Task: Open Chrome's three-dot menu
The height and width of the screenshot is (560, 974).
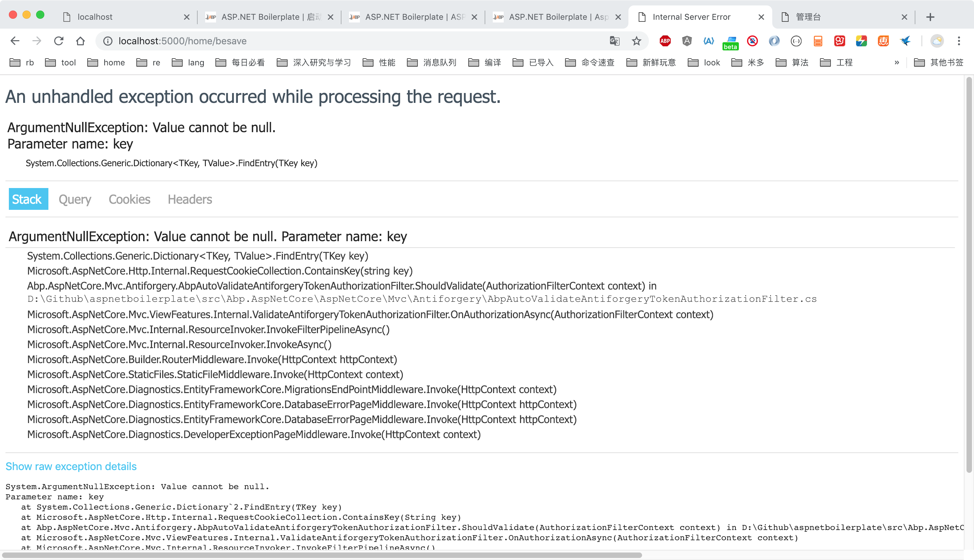Action: [x=960, y=41]
